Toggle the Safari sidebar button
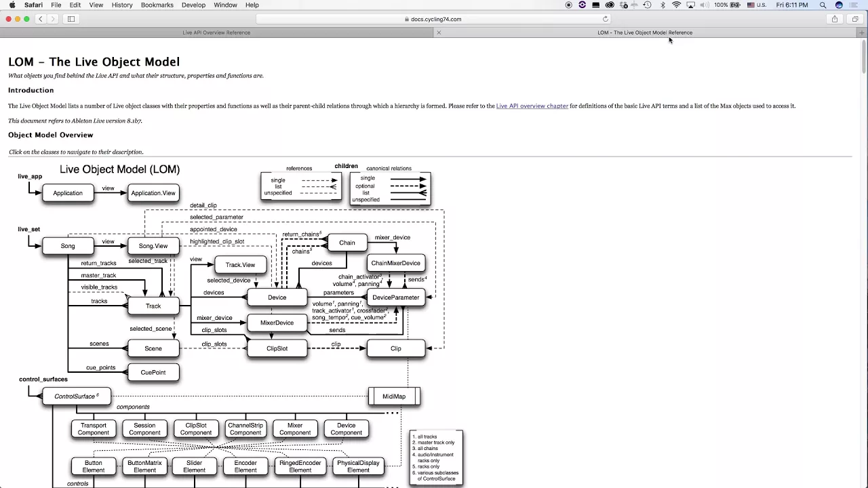The height and width of the screenshot is (488, 868). coord(71,19)
